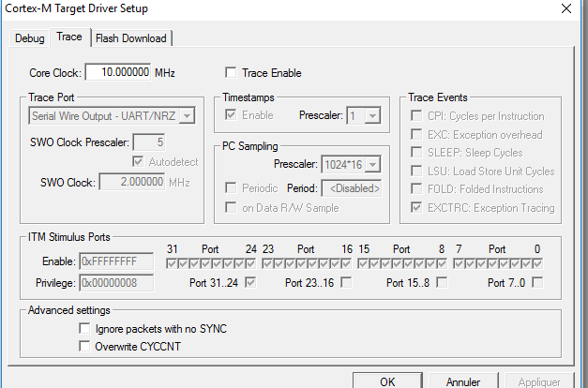
Task: Check CPI: Cycles per Instruction
Action: pyautogui.click(x=416, y=115)
